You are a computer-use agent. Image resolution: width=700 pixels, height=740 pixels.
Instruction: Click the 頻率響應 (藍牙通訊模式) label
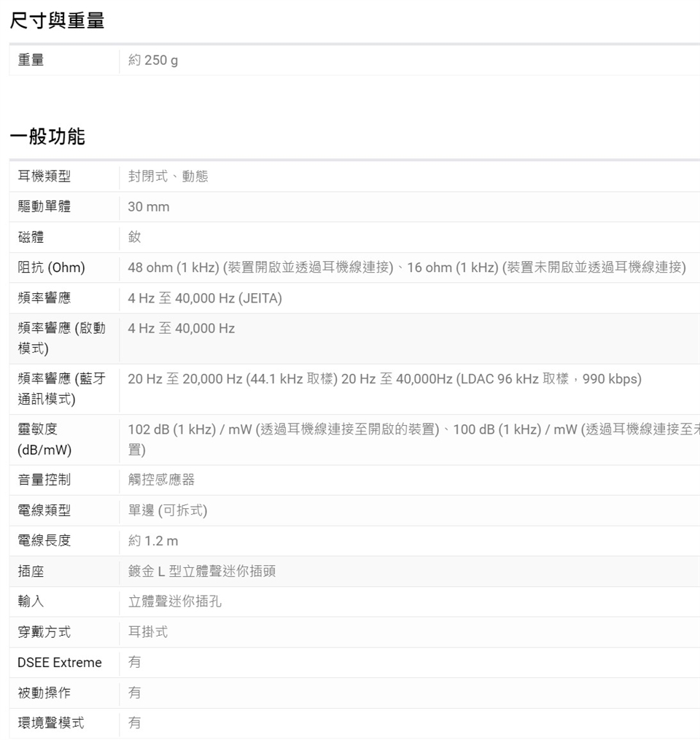pos(61,389)
